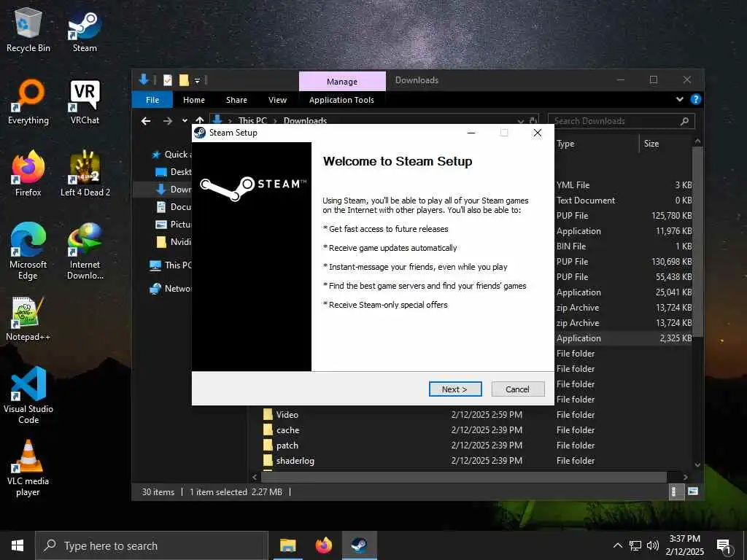Open the Microsoft Edge desktop shortcut

[x=28, y=251]
